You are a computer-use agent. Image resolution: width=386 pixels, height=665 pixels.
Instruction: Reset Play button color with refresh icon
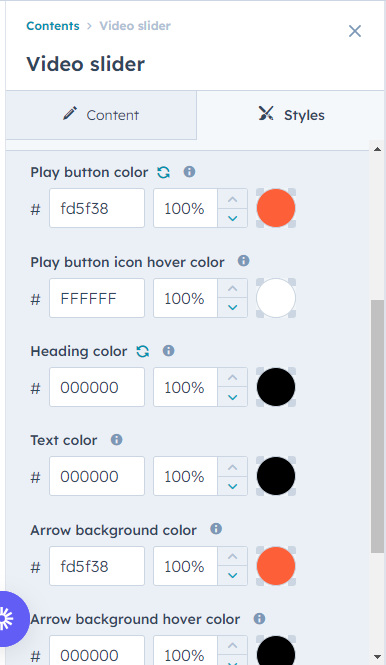pos(163,172)
